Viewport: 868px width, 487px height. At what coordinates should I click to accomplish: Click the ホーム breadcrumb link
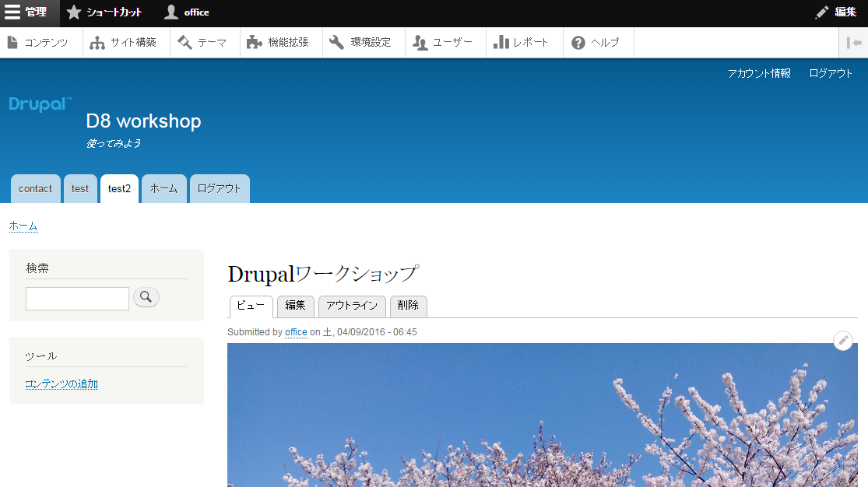(23, 226)
